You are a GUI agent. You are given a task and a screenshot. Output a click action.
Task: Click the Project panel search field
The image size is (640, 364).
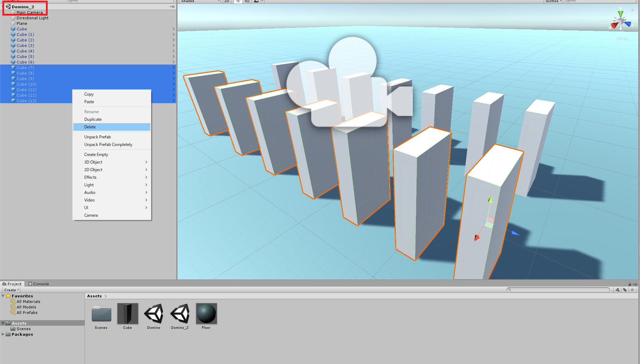(x=558, y=290)
